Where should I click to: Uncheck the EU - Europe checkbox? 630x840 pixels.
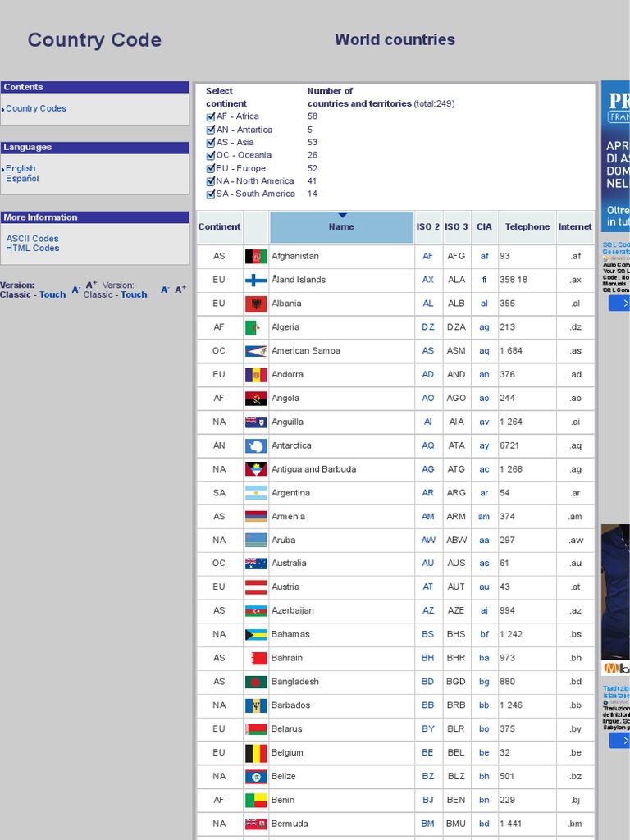(x=211, y=168)
